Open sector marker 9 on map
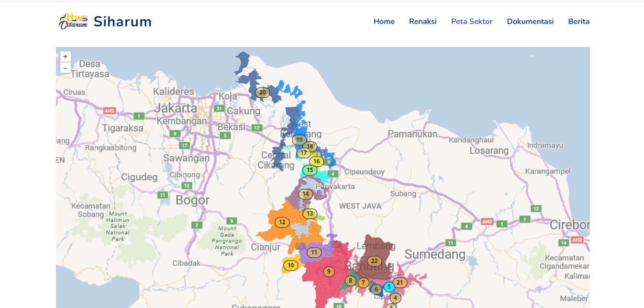644x308 pixels. [x=329, y=272]
